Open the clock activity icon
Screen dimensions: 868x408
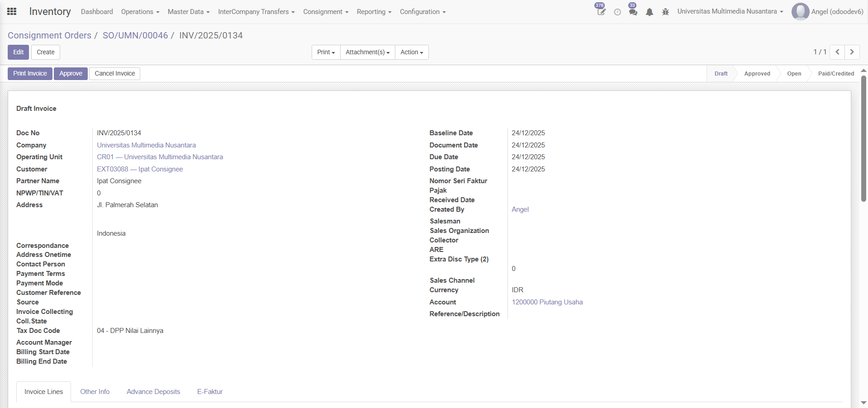617,12
